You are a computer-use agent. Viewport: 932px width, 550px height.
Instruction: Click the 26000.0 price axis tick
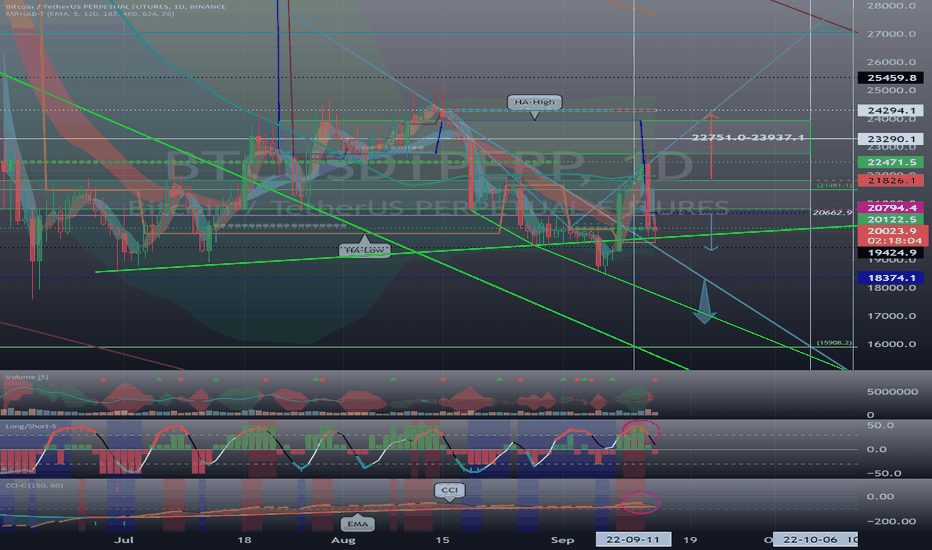[x=891, y=62]
